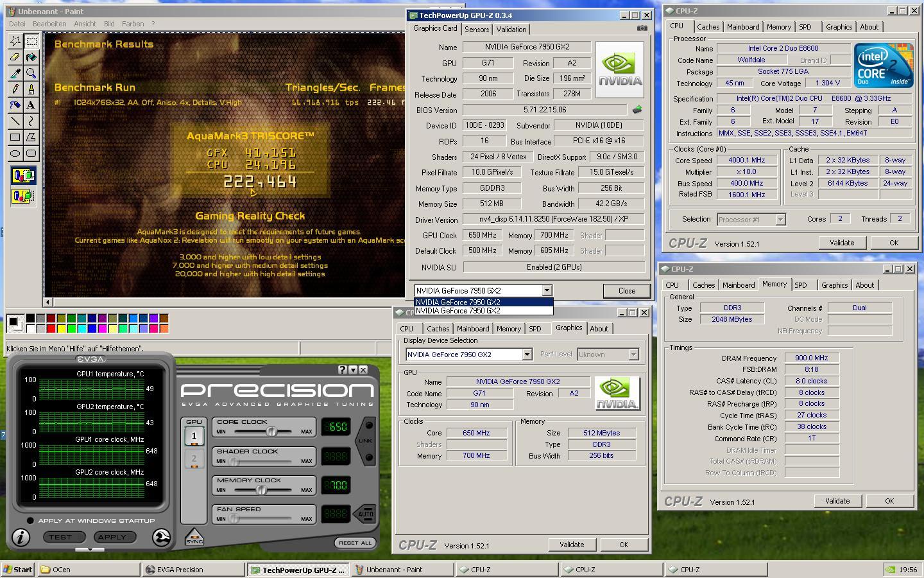This screenshot has width=924, height=578.
Task: Toggle the Sync button in Precision
Action: click(194, 538)
